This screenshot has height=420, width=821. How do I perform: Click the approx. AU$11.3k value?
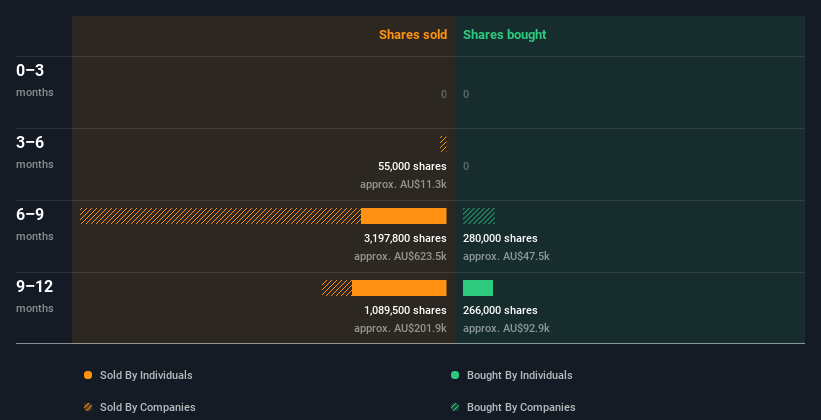click(x=403, y=184)
